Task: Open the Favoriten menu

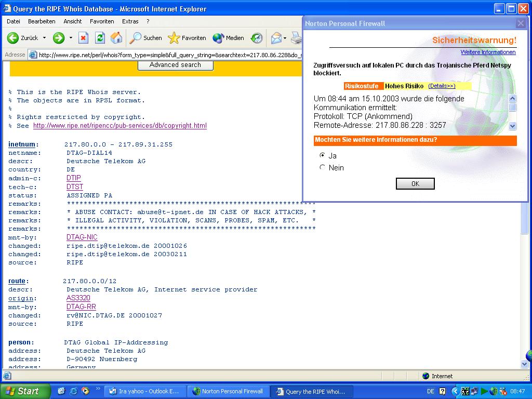Action: tap(102, 21)
